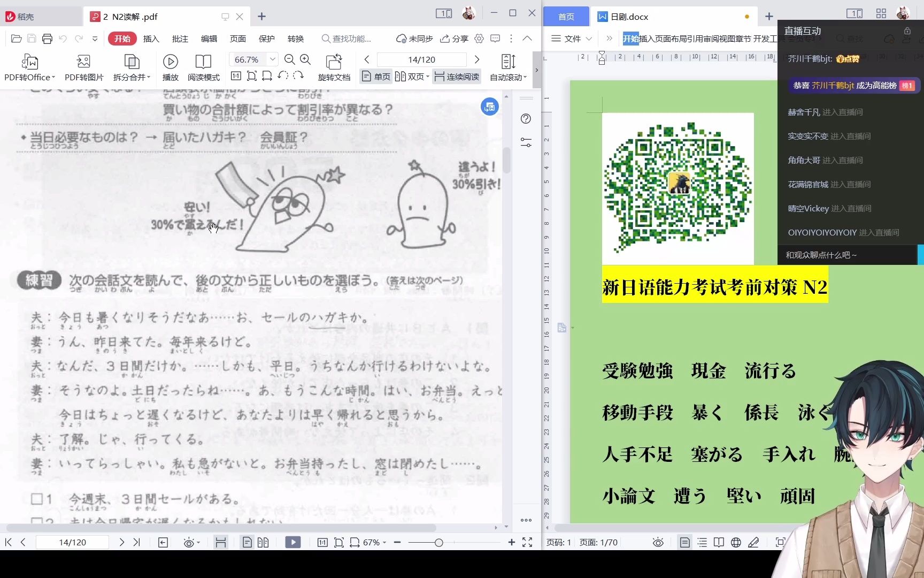This screenshot has height=578, width=924.
Task: Open the sliders settings icon in sidebar
Action: 526,142
